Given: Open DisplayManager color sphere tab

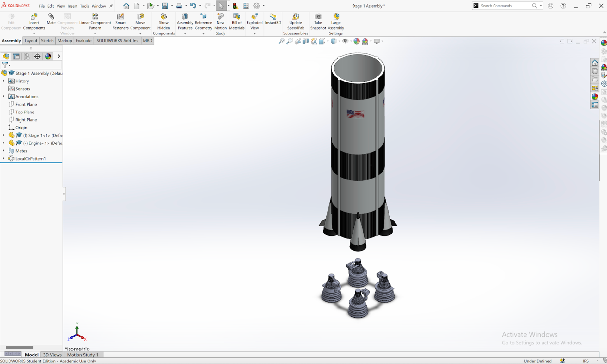Looking at the screenshot, I should 48,56.
